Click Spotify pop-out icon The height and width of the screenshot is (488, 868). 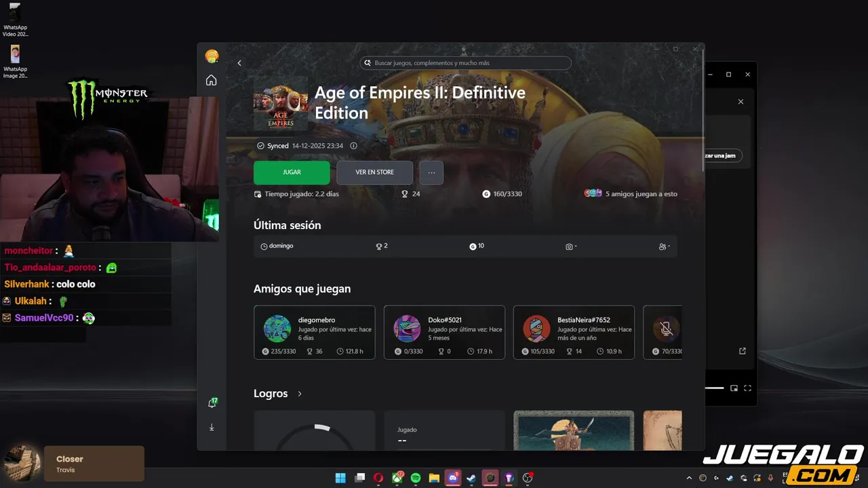click(743, 351)
